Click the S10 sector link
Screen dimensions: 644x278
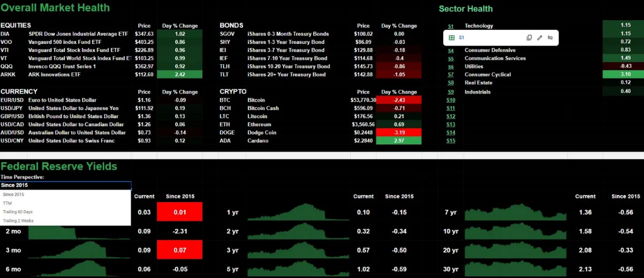click(x=451, y=100)
